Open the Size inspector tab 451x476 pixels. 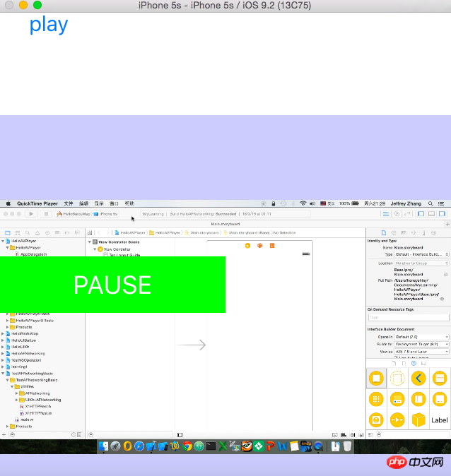423,233
